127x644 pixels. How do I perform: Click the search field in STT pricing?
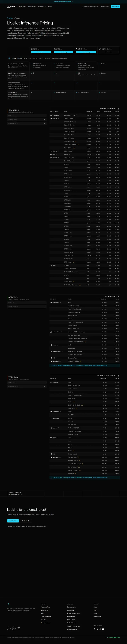pos(27,303)
